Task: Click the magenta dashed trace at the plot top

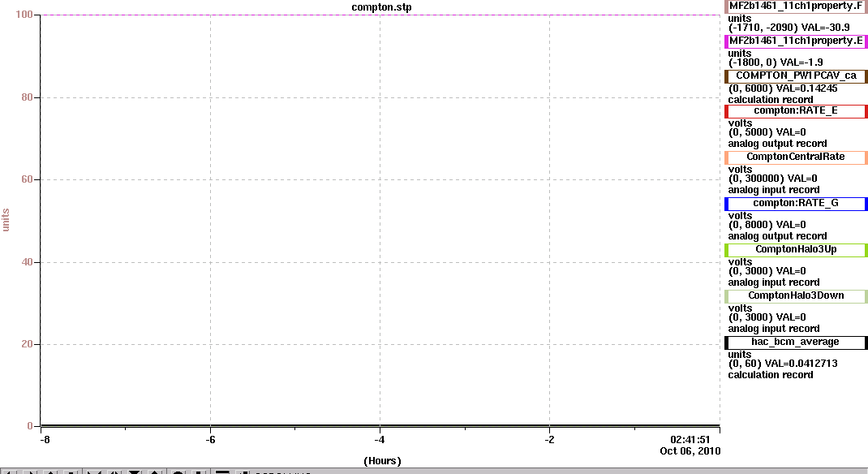Action: (380, 15)
